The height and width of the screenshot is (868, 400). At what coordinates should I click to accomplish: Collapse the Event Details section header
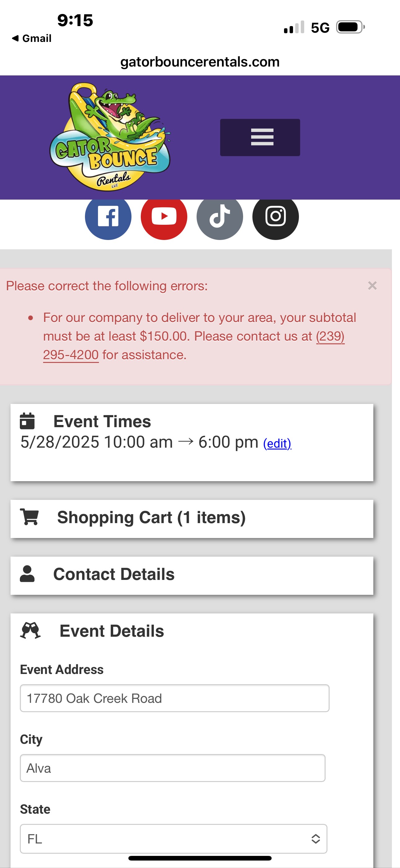[112, 631]
